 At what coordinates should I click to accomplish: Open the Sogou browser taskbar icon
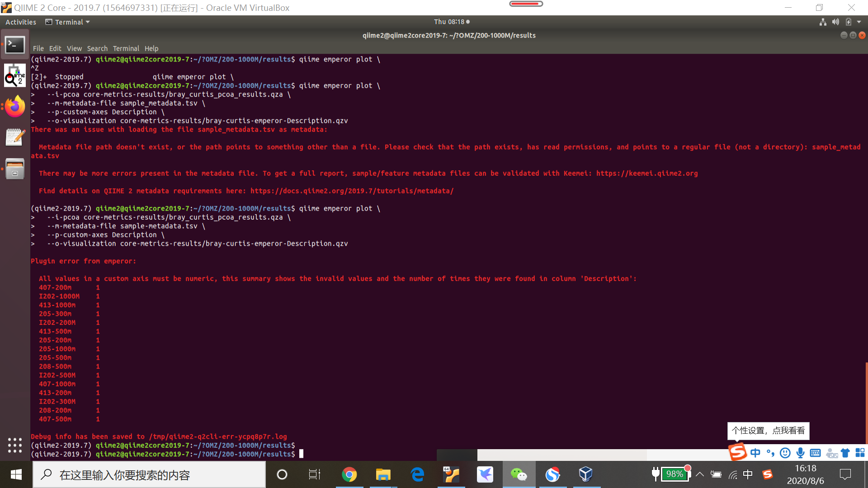pos(552,474)
